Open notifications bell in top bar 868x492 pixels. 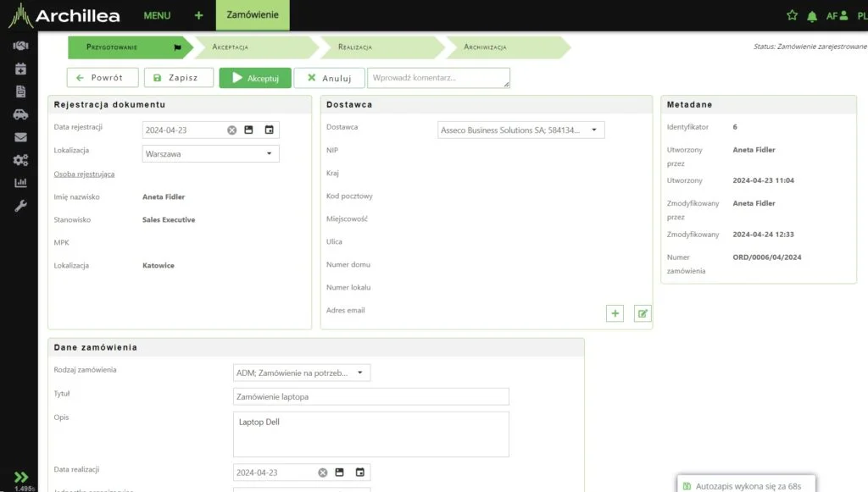click(812, 15)
